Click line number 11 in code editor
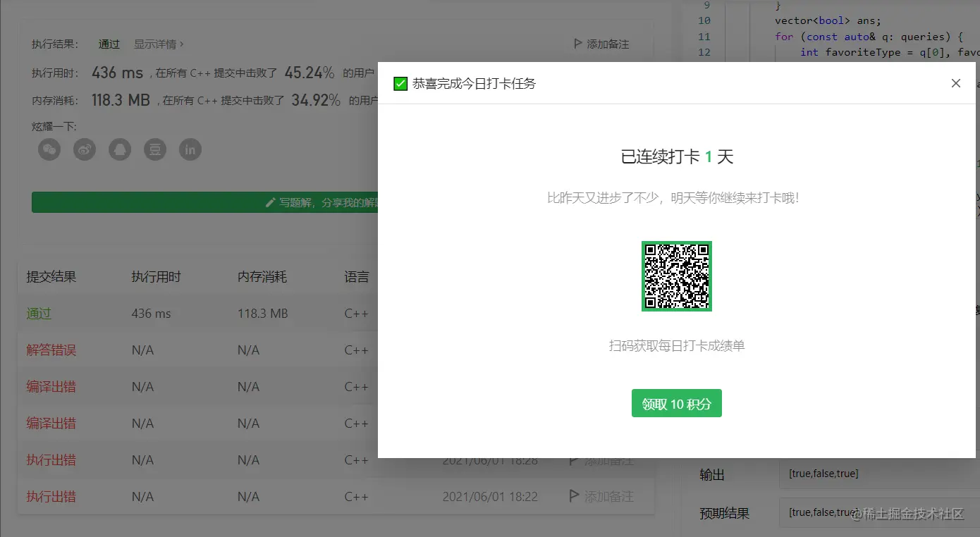The height and width of the screenshot is (537, 980). (x=704, y=37)
